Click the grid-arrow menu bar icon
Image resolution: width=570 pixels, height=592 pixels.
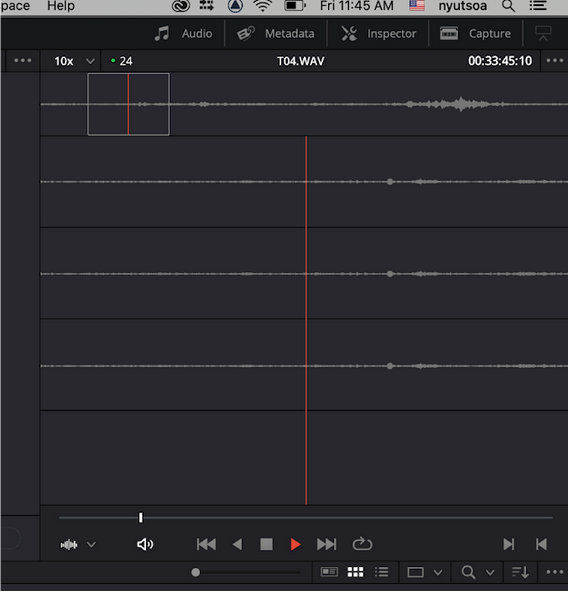tap(206, 5)
